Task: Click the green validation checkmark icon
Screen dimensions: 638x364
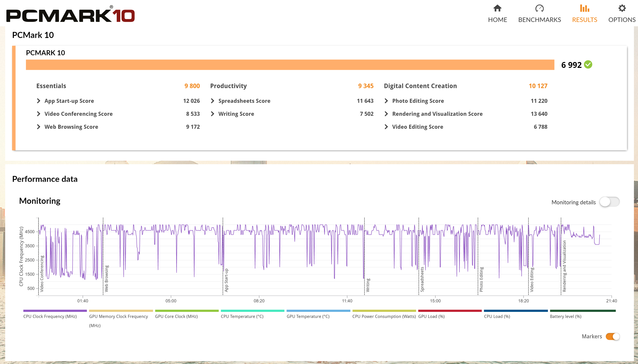Action: point(588,64)
